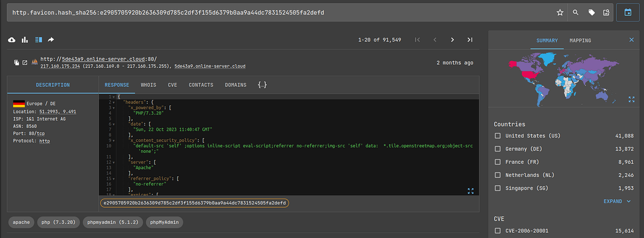This screenshot has height=238, width=644.
Task: Tick the Singapore (SG) checkbox
Action: (x=498, y=188)
